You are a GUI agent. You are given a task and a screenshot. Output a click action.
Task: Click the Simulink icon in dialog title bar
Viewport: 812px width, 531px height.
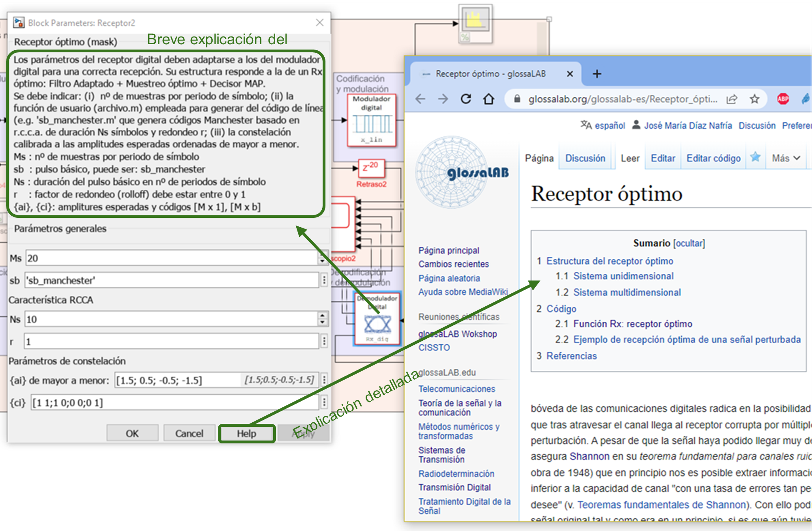(19, 23)
